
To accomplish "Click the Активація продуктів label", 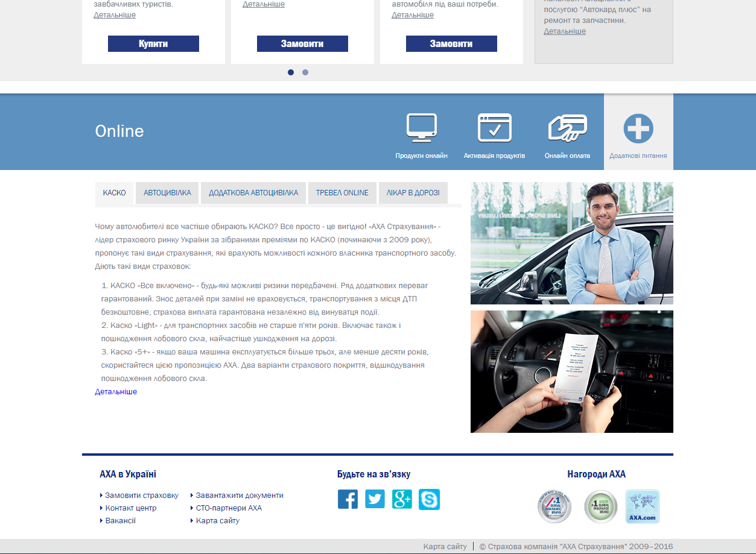I will 495,156.
